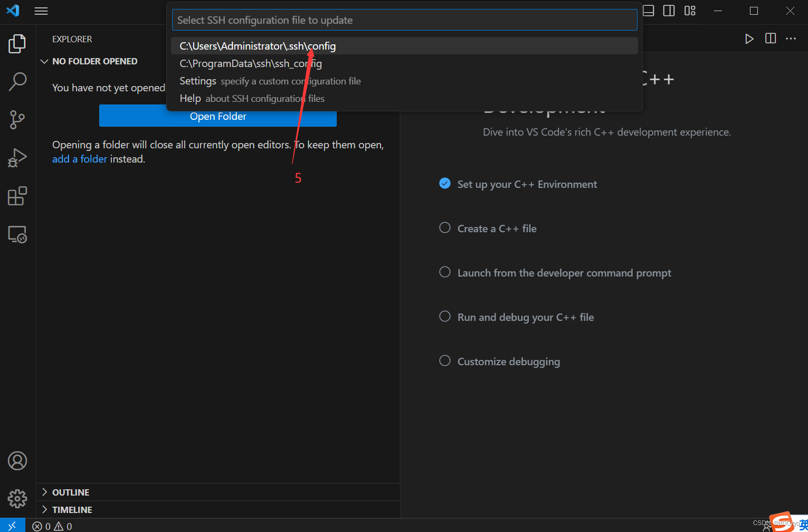Click the Open Folder button
Screen dimensions: 808x532
(x=218, y=116)
